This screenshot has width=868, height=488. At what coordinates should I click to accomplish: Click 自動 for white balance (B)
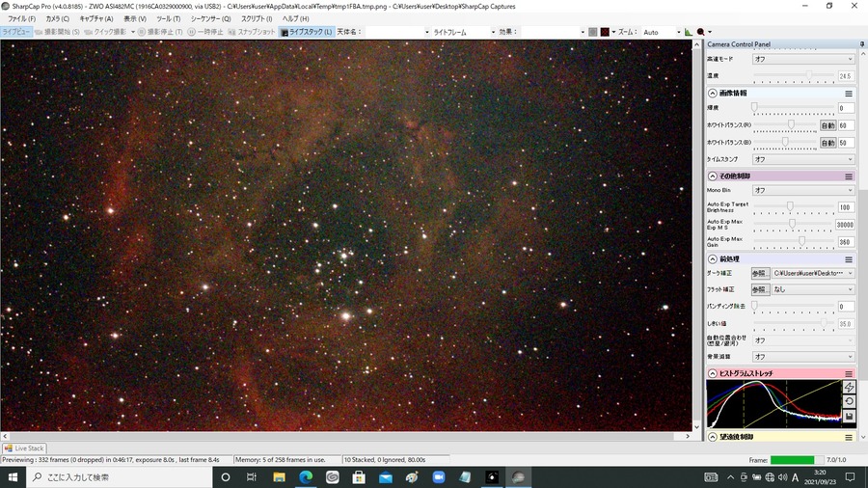827,143
